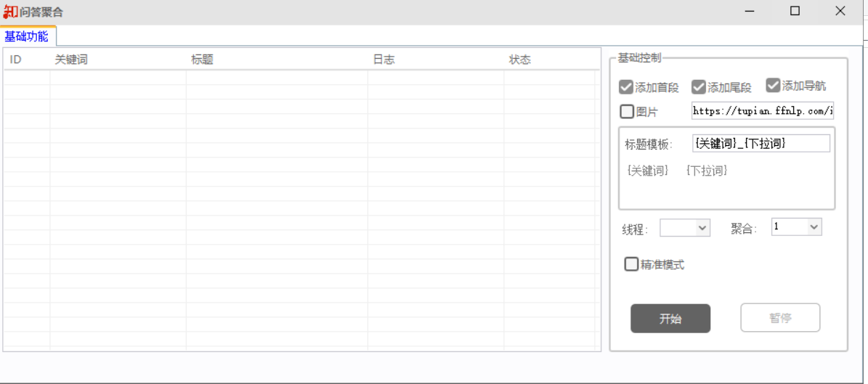Image resolution: width=868 pixels, height=384 pixels.
Task: Click the 暂停 button
Action: pos(780,318)
